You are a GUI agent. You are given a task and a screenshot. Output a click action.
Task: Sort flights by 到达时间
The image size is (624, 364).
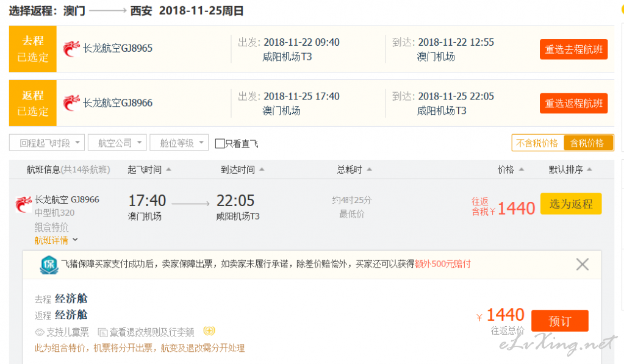[x=242, y=170]
